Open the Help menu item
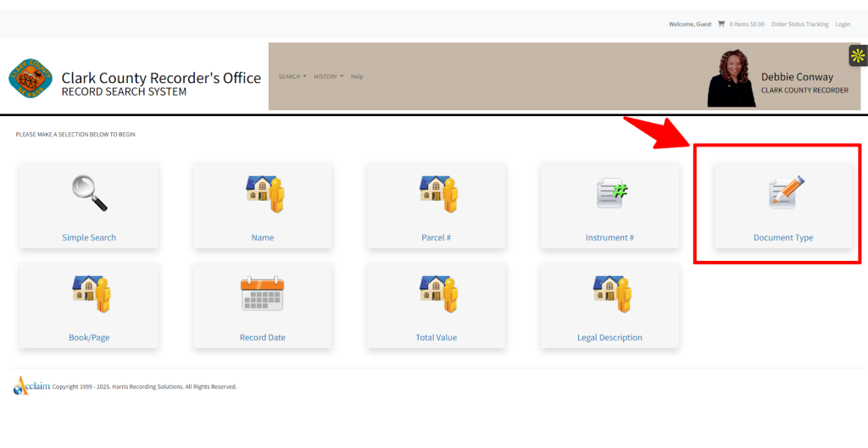Viewport: 868px width, 448px height. (x=357, y=76)
